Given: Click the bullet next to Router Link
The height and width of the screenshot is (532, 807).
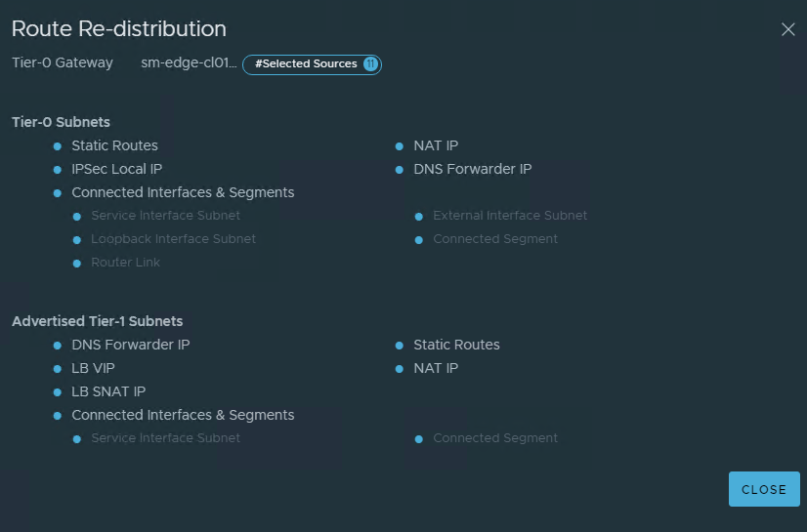Looking at the screenshot, I should click(77, 264).
